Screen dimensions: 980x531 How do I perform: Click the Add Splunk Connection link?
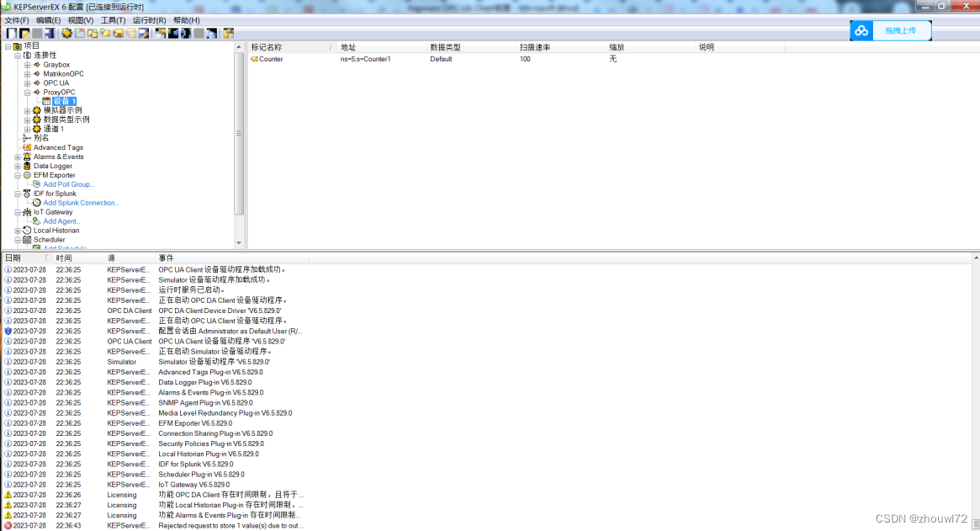click(82, 202)
